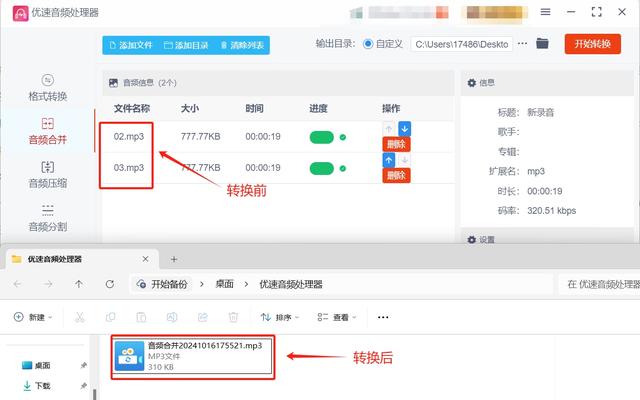Click the progress bar of 03.mp3

click(322, 168)
